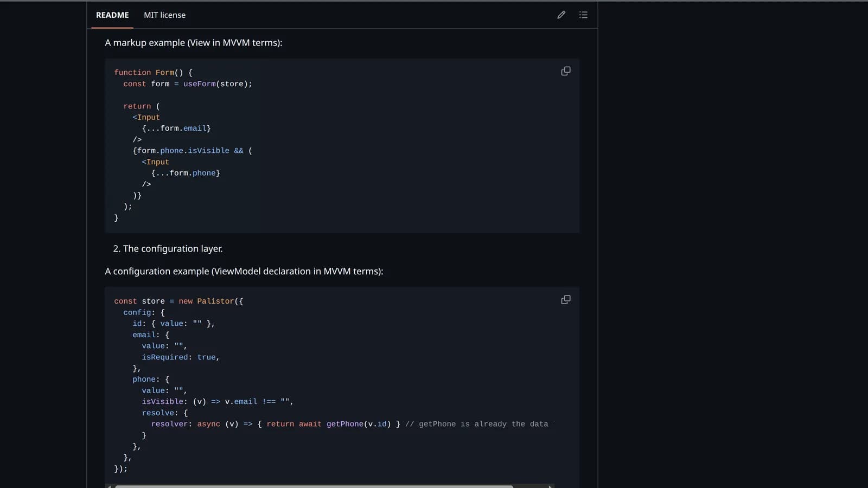
Task: Click the 'return (' line in Form
Action: [x=142, y=106]
